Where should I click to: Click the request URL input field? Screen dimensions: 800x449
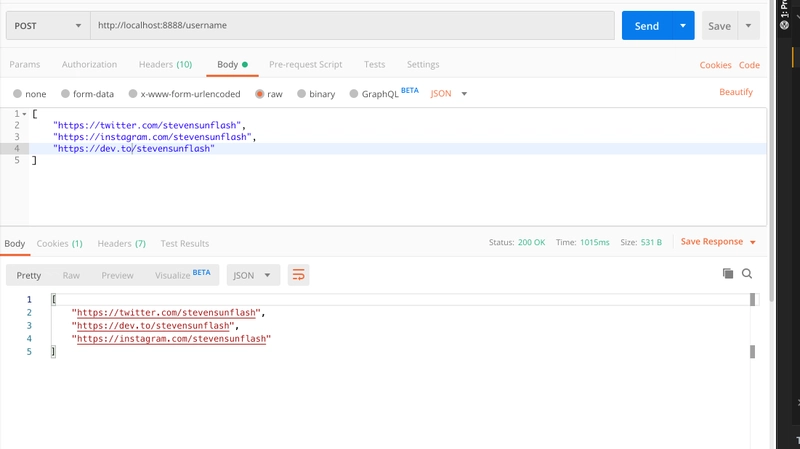[x=353, y=26]
